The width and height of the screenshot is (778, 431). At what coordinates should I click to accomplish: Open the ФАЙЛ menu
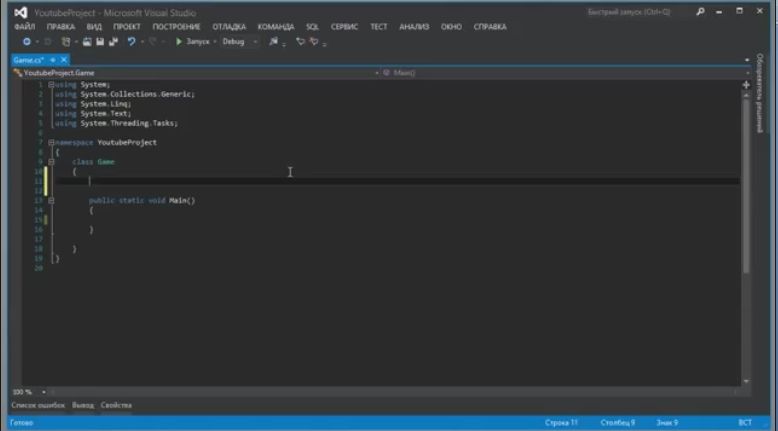pyautogui.click(x=24, y=27)
